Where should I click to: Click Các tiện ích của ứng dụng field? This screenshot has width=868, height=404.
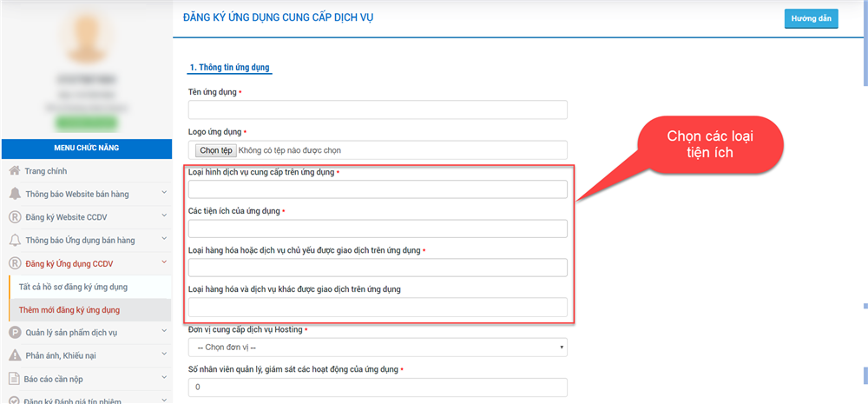coord(378,228)
